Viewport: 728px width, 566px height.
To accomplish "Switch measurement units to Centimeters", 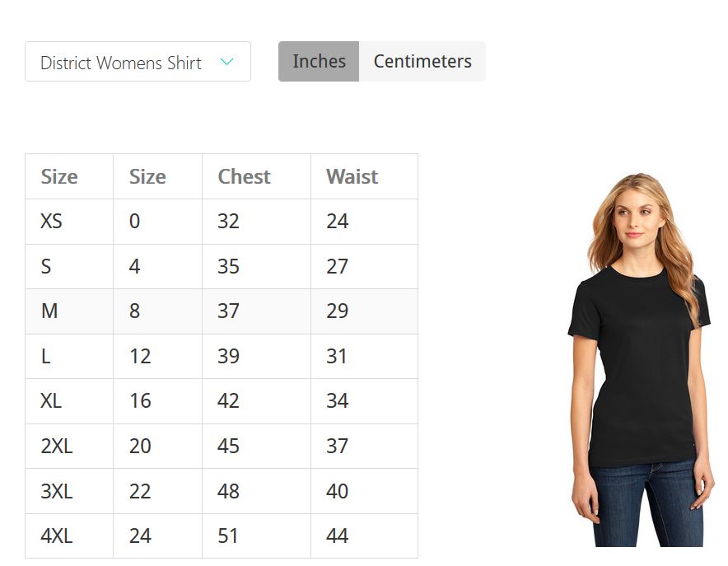I will coord(422,61).
